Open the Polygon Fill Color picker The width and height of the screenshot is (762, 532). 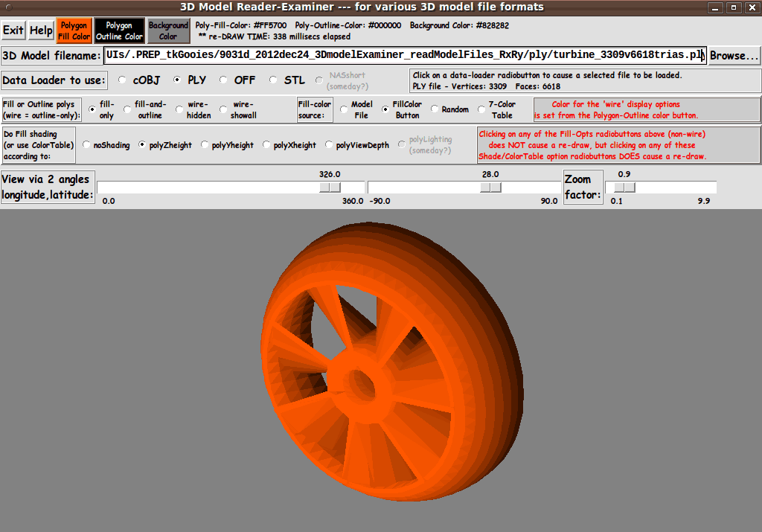click(74, 31)
